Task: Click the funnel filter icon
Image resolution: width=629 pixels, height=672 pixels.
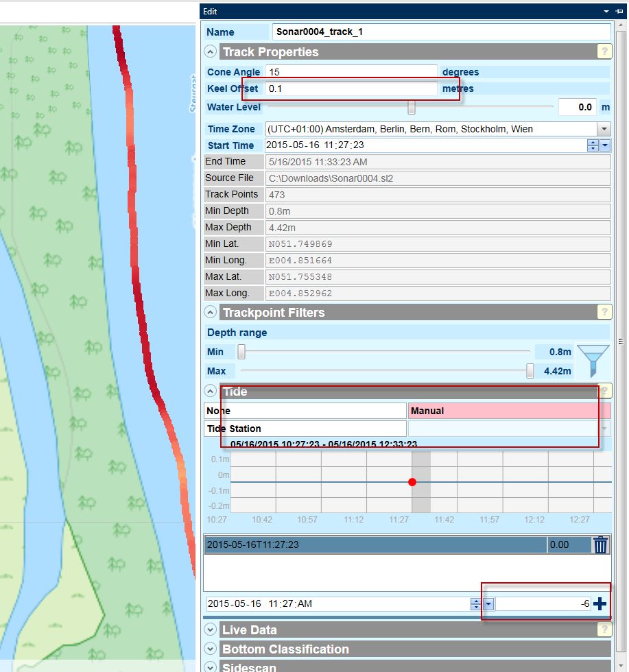Action: coord(593,361)
